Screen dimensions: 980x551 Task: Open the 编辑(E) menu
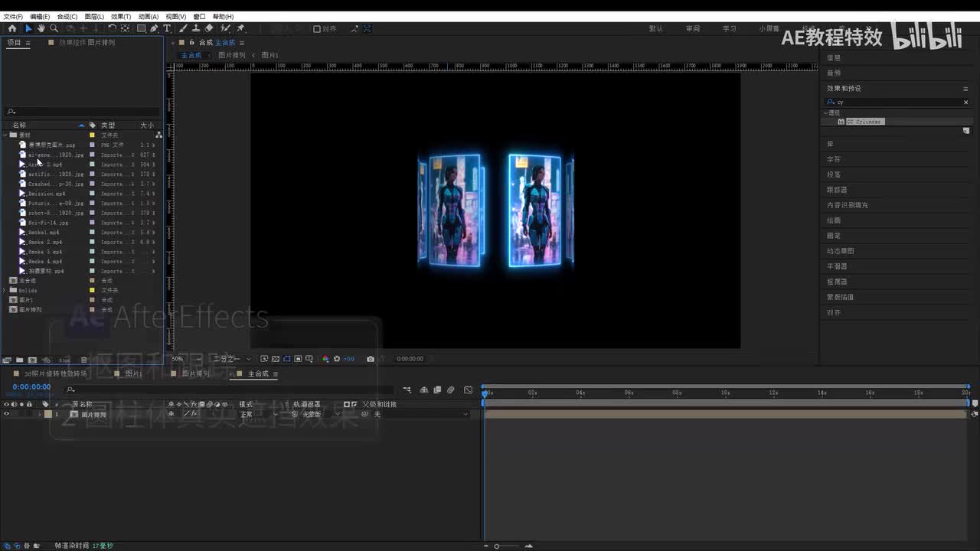(40, 16)
